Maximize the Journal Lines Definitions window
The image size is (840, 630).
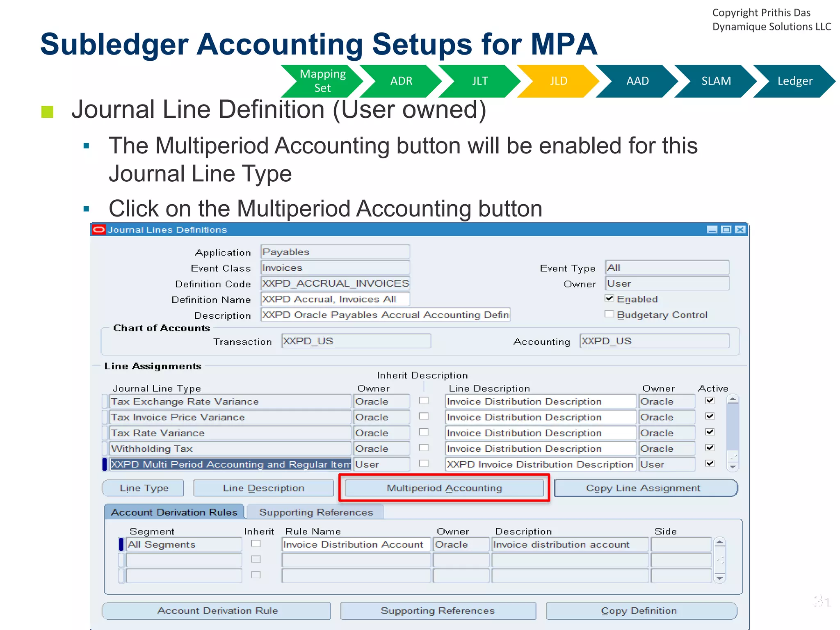click(x=726, y=230)
